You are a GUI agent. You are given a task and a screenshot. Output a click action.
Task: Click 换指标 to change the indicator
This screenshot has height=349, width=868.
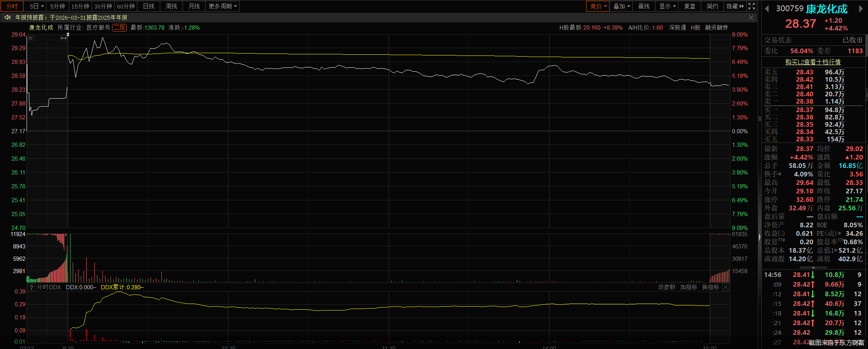[x=710, y=287]
